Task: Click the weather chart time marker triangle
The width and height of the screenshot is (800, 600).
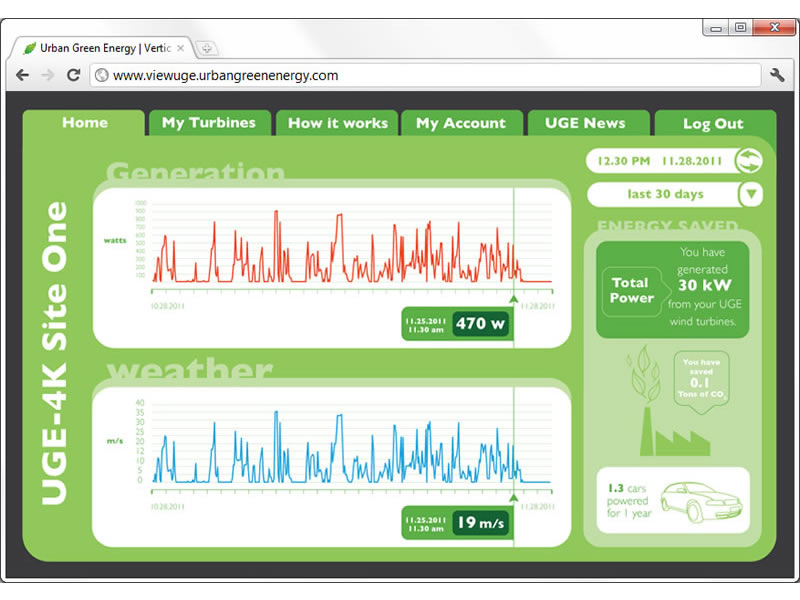Action: (513, 496)
